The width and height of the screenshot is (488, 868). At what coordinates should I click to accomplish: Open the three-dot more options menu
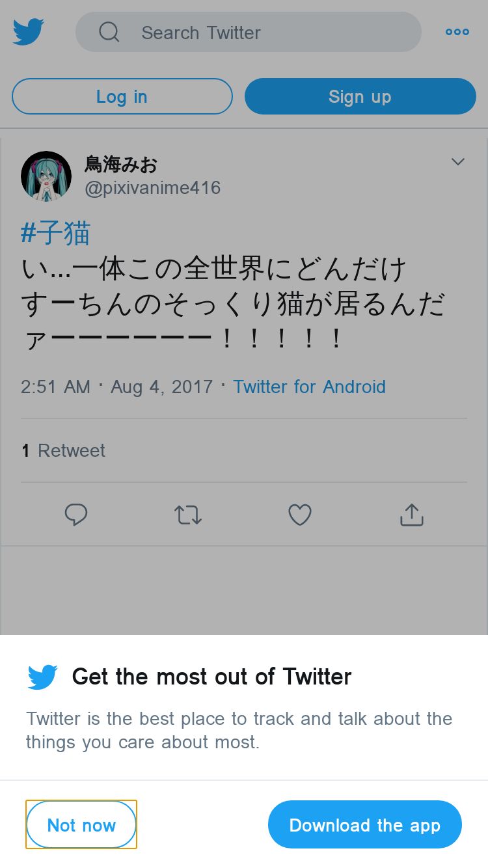[x=457, y=32]
